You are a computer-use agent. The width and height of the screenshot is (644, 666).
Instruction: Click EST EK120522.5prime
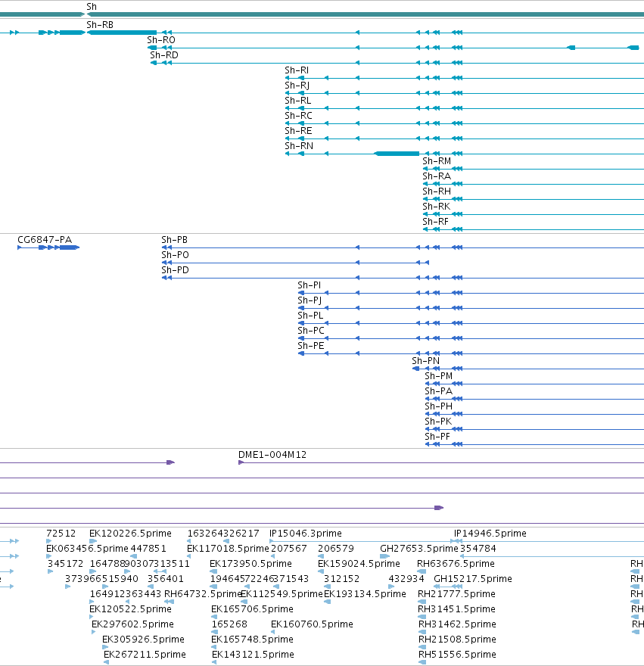pos(130,609)
